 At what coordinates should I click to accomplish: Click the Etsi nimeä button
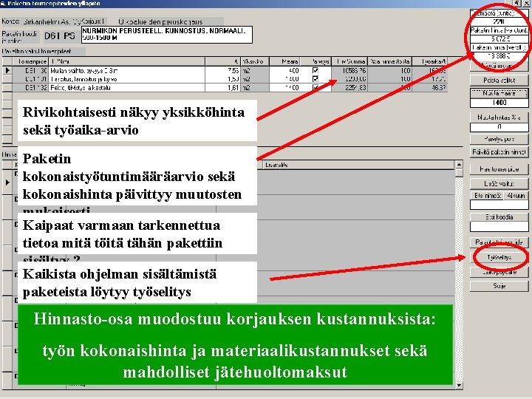488,196
